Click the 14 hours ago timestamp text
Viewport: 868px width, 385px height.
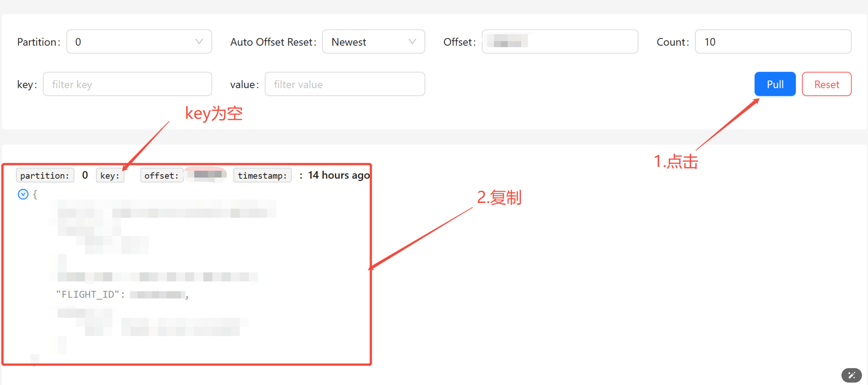[x=339, y=175]
